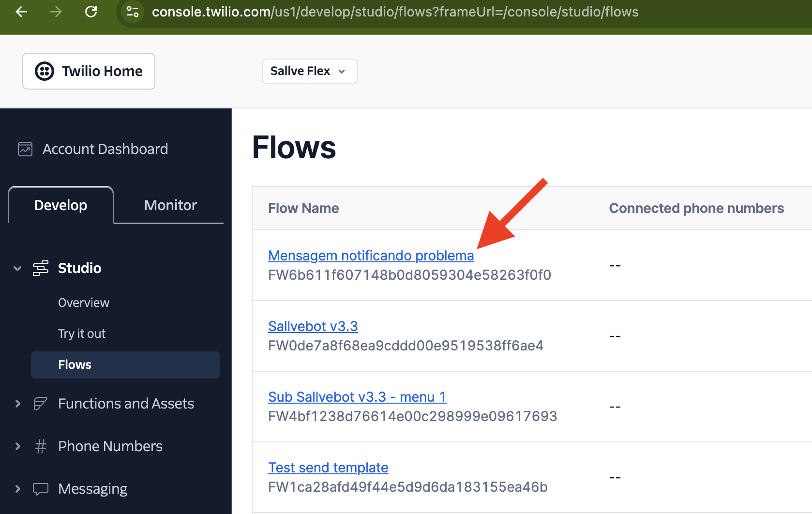The height and width of the screenshot is (514, 812).
Task: Select the Studio label in sidebar
Action: [80, 268]
